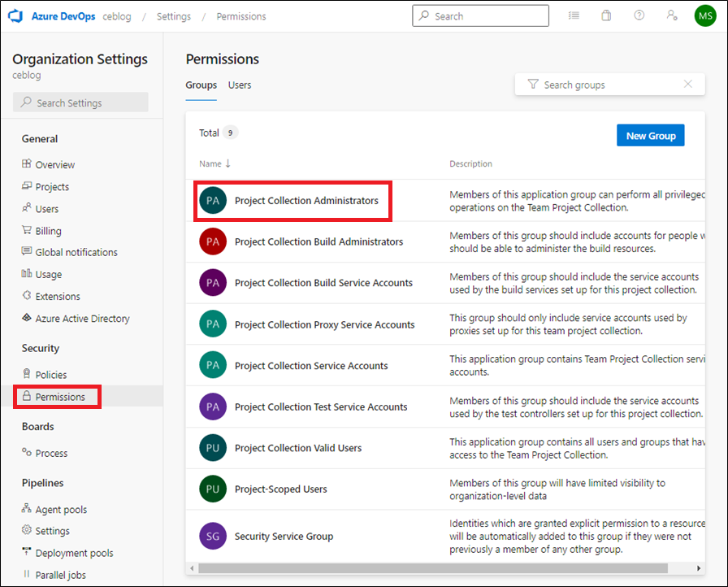Click the Azure Active Directory icon
The width and height of the screenshot is (728, 587).
click(27, 318)
